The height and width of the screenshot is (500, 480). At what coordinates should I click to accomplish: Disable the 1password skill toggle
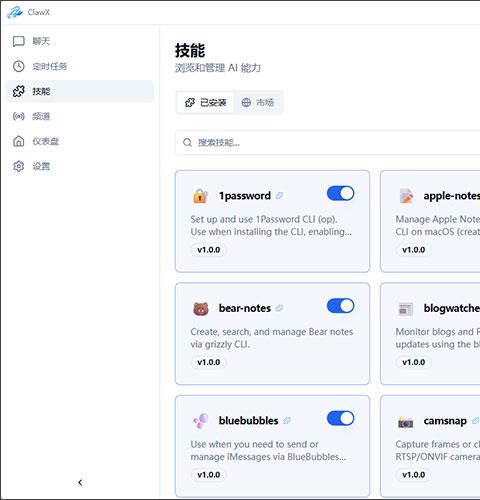point(340,193)
